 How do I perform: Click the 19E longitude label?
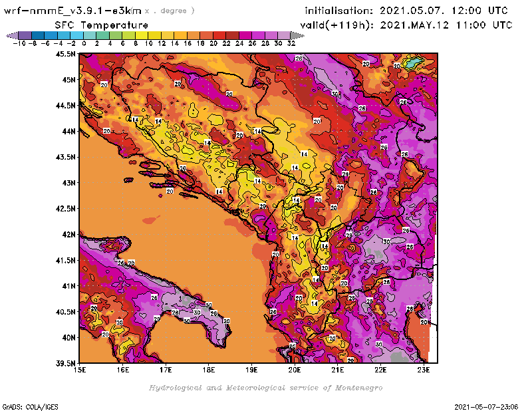251,370
